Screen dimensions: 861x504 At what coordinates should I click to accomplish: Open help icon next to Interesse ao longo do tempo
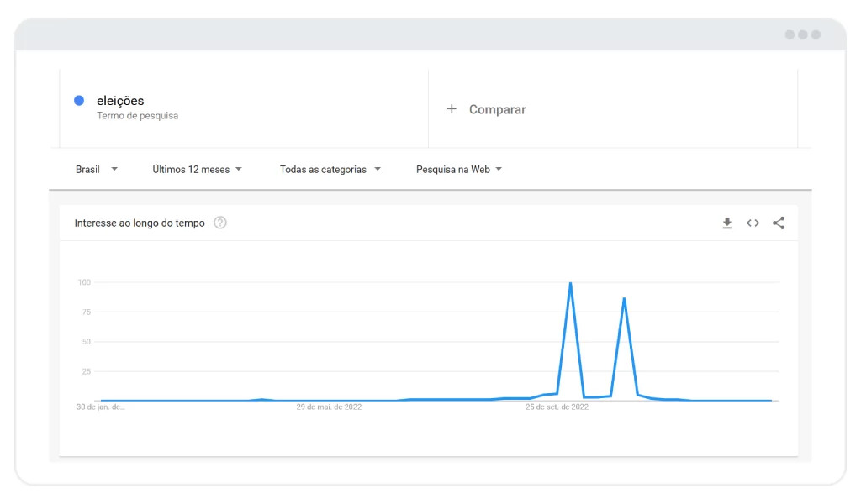pyautogui.click(x=220, y=223)
